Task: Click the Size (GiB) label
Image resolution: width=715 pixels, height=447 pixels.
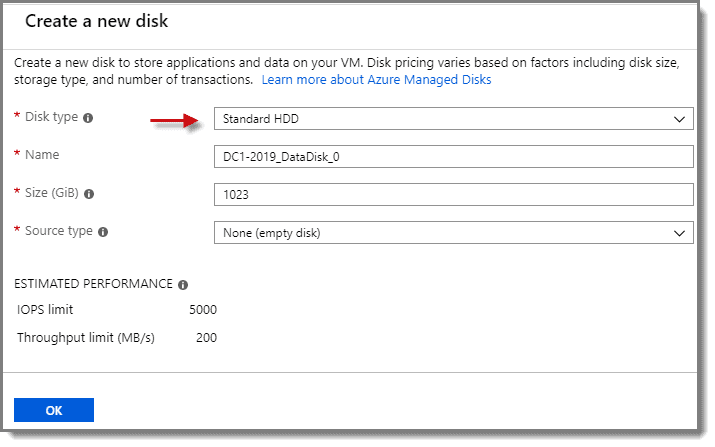Action: click(52, 193)
